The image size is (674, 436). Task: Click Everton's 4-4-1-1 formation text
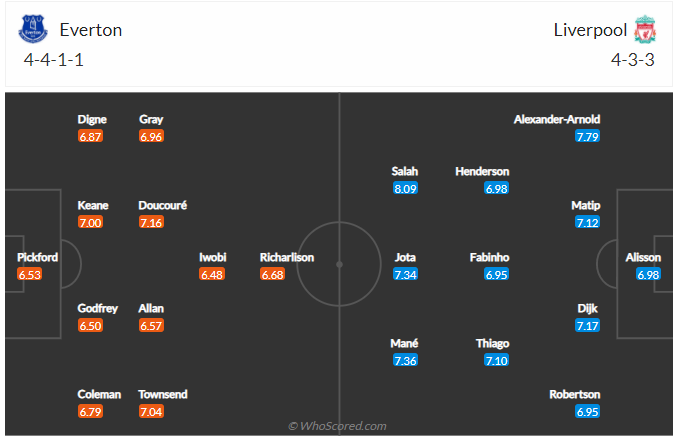(54, 60)
